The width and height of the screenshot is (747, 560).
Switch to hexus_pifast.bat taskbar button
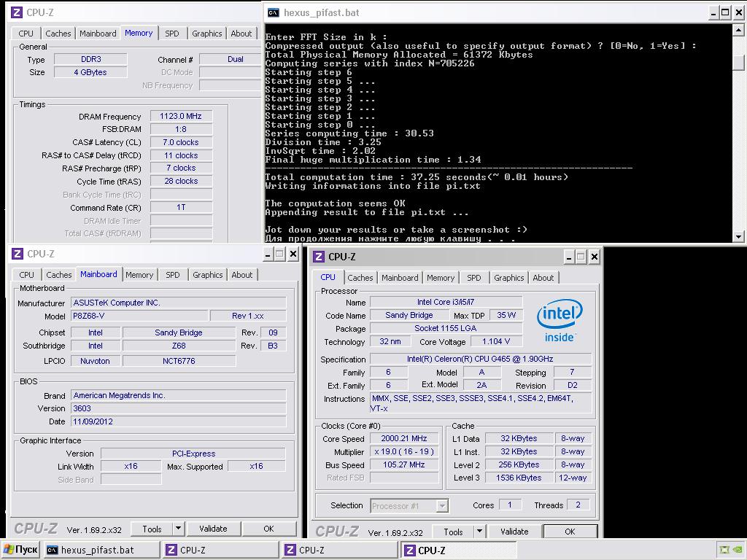(x=101, y=550)
